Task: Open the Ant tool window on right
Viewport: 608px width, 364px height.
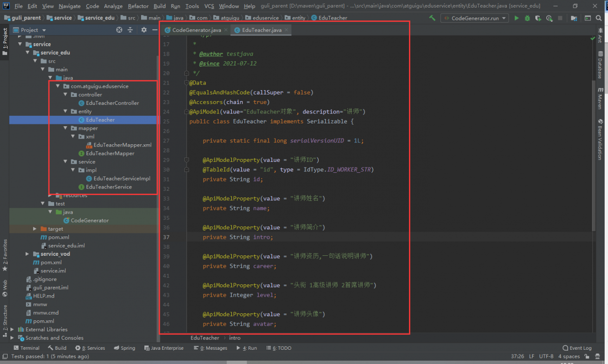Action: click(600, 36)
